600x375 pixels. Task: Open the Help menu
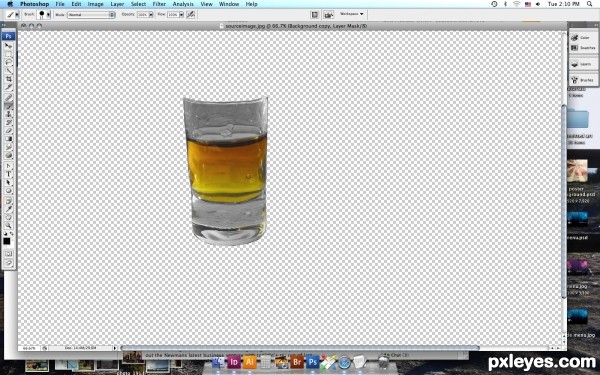pos(251,4)
